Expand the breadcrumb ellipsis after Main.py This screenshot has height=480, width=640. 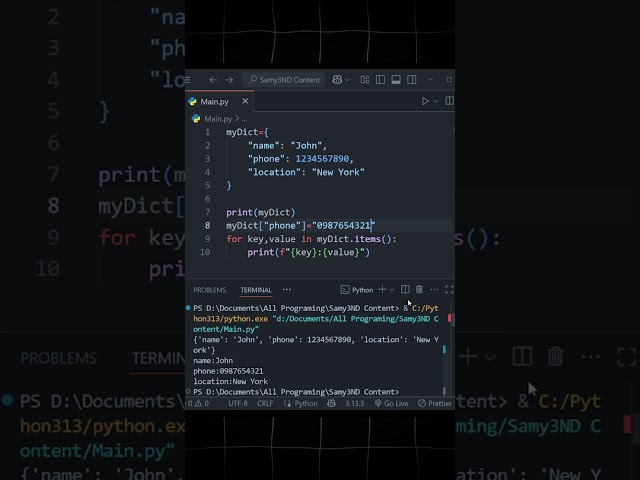(244, 119)
